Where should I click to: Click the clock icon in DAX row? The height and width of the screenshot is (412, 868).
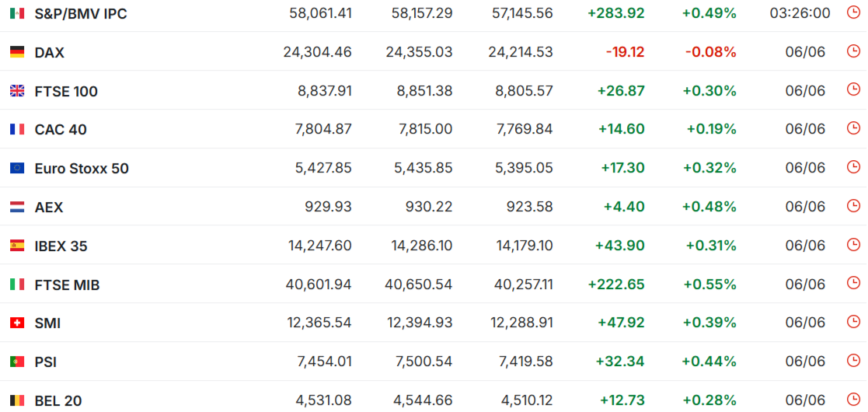pos(853,51)
